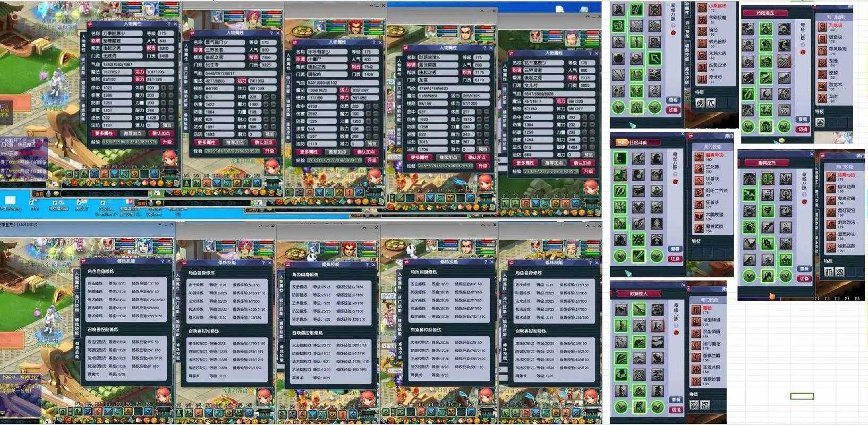
Task: Decrease 体质 with minus button in 万事胜意 panel
Action: pyautogui.click(x=171, y=88)
